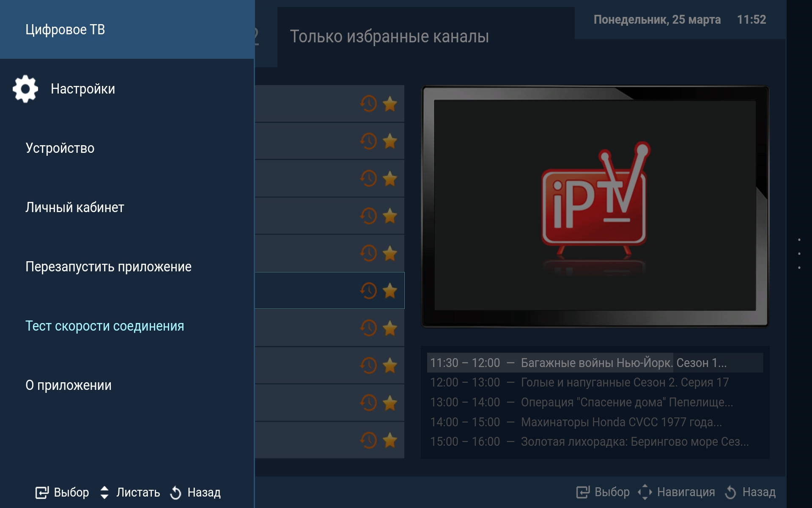The image size is (812, 508).
Task: Click archive clock icon on highlighted channel row
Action: (x=368, y=291)
